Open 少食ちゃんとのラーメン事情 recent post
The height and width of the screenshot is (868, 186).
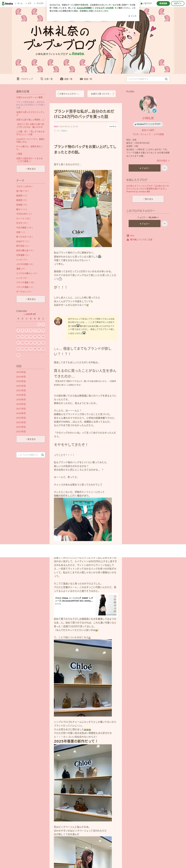coord(29,97)
